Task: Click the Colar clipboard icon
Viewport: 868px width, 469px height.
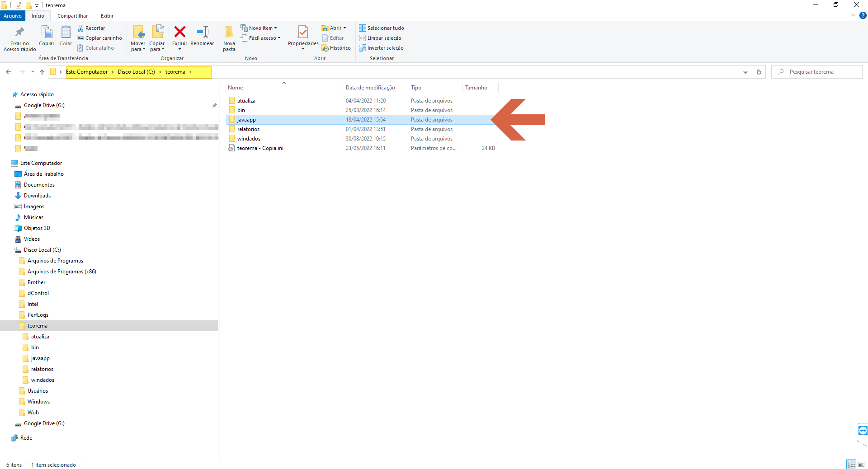Action: tap(66, 32)
